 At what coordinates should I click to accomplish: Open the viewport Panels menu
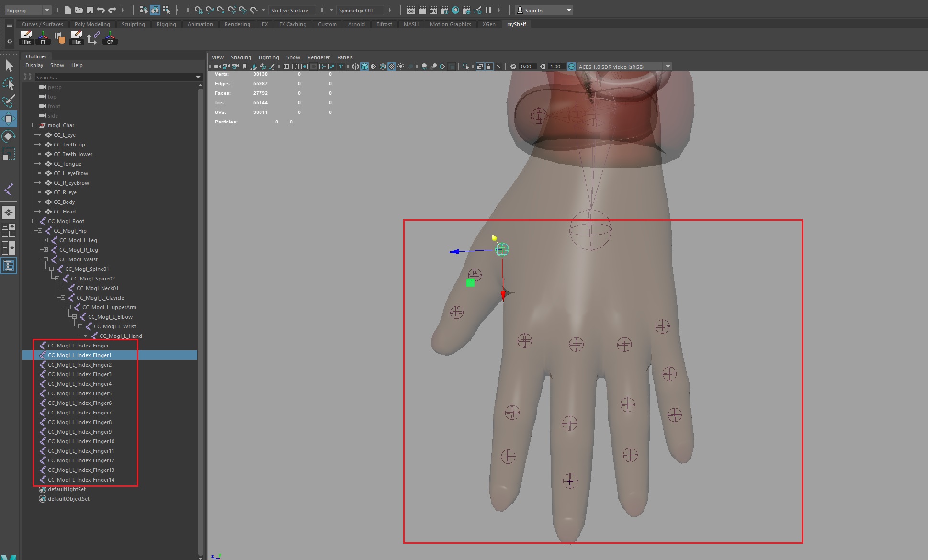coord(345,57)
